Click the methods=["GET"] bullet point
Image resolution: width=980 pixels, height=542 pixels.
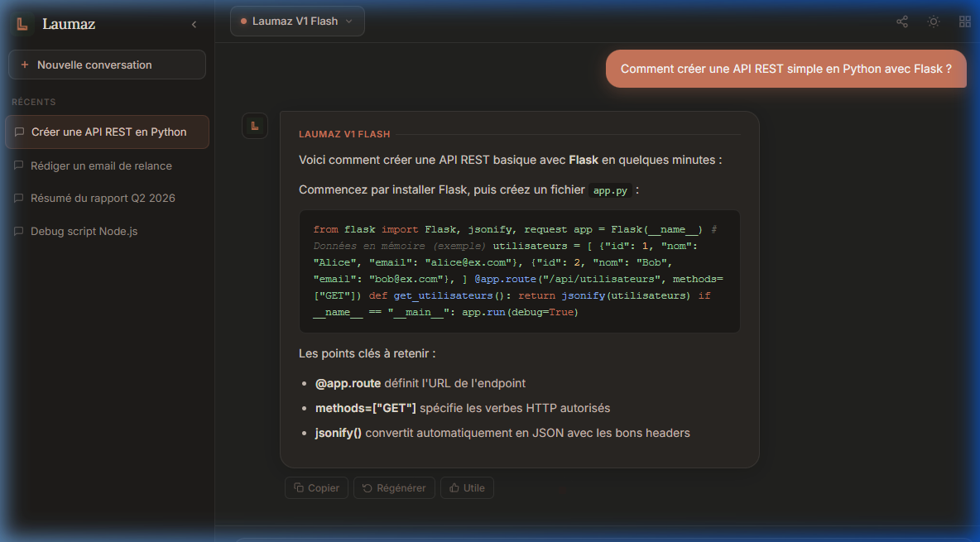point(463,408)
